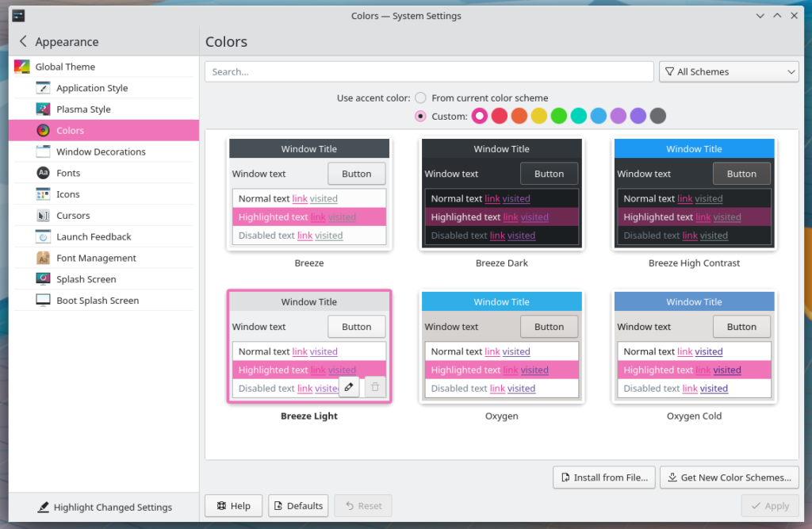Click the Plasma Style sidebar icon
This screenshot has width=812, height=529.
pos(43,109)
